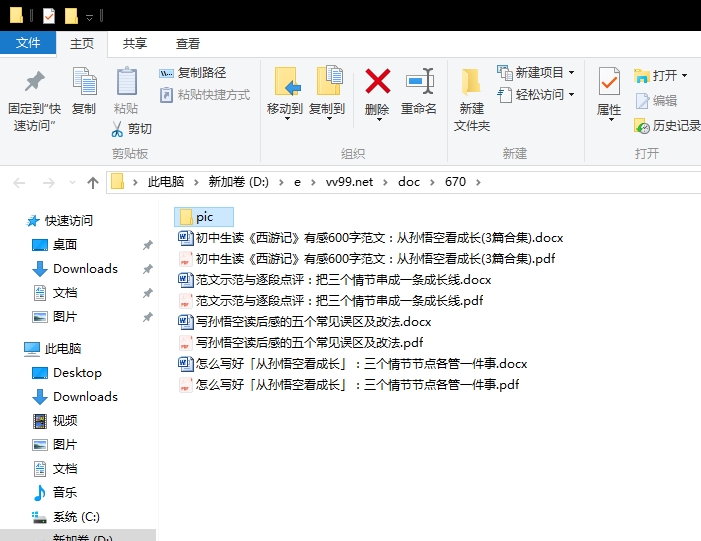The image size is (701, 541).
Task: Expand the Open (打开) dropdown arrow
Action: [684, 76]
